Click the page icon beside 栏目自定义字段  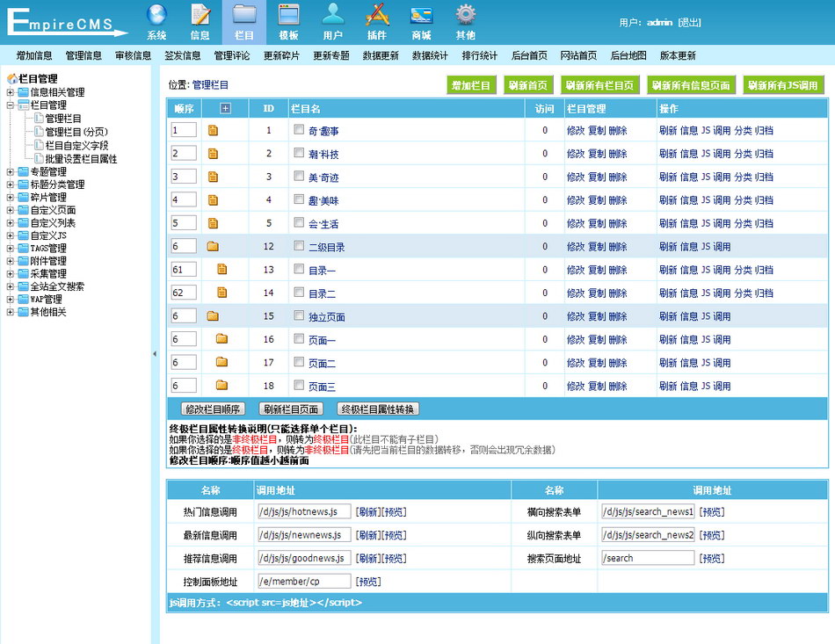39,145
